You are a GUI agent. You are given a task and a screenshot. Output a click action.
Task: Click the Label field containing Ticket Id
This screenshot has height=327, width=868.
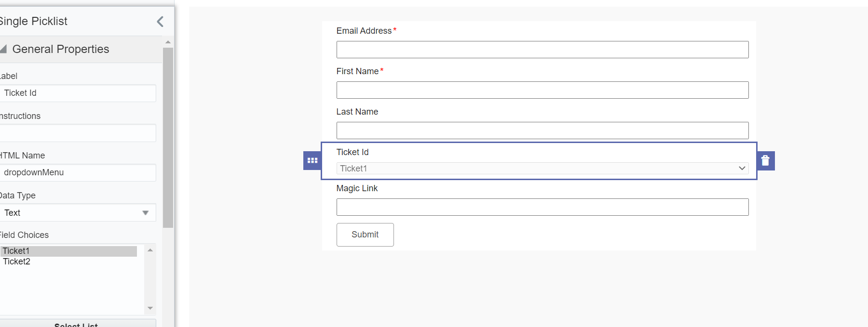tap(77, 93)
